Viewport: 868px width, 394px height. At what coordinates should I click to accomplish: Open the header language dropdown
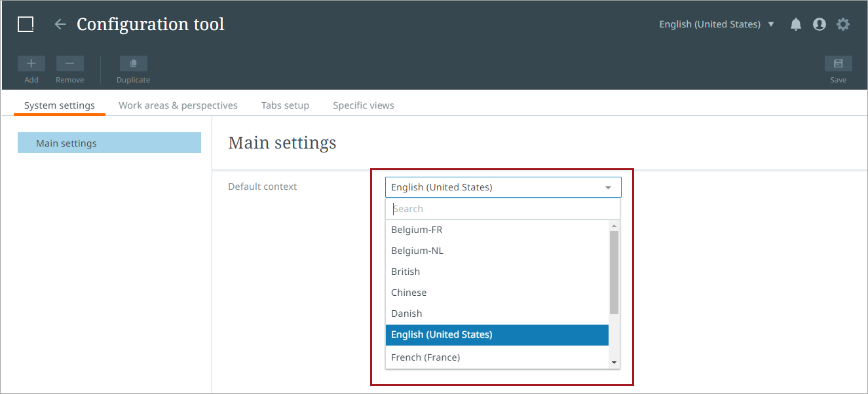point(717,24)
